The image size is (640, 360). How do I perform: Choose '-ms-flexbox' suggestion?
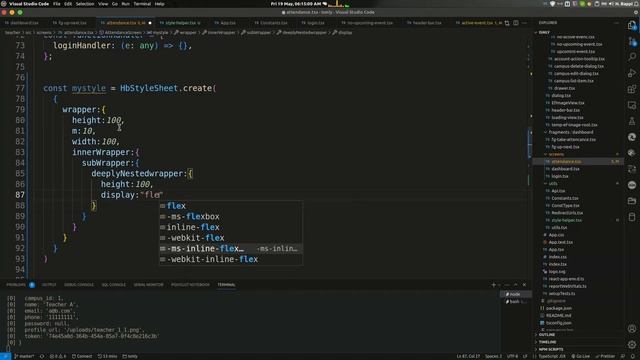pyautogui.click(x=231, y=216)
